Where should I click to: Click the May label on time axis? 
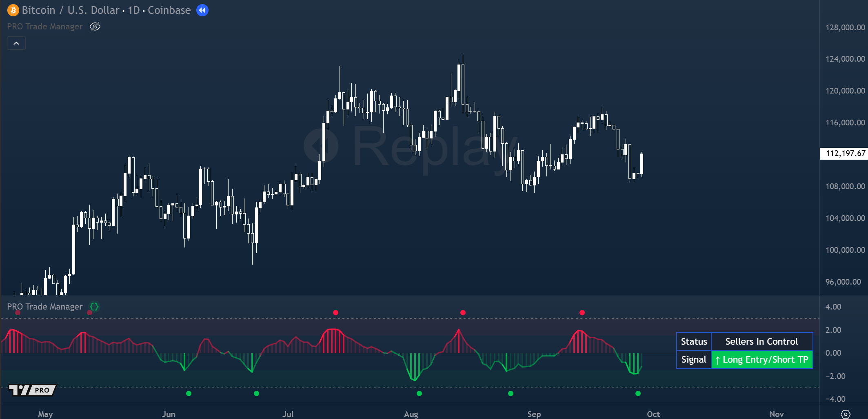pyautogui.click(x=45, y=414)
